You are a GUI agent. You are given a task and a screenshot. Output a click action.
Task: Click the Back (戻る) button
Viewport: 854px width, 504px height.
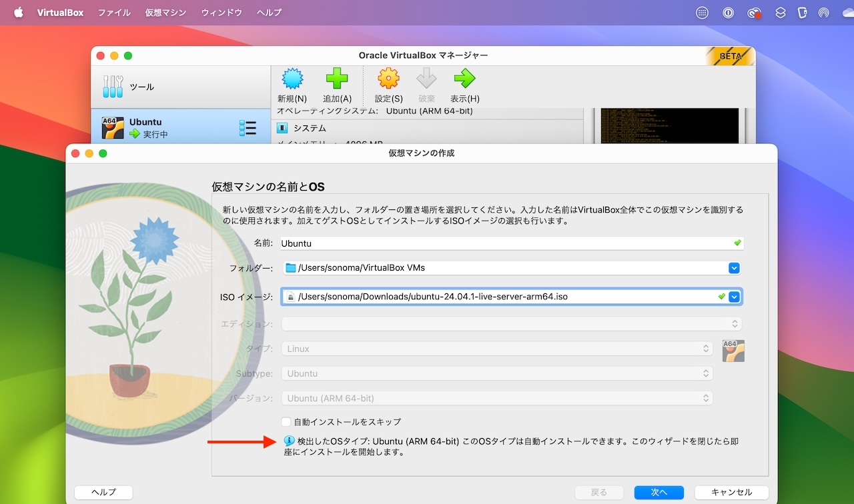pos(599,492)
